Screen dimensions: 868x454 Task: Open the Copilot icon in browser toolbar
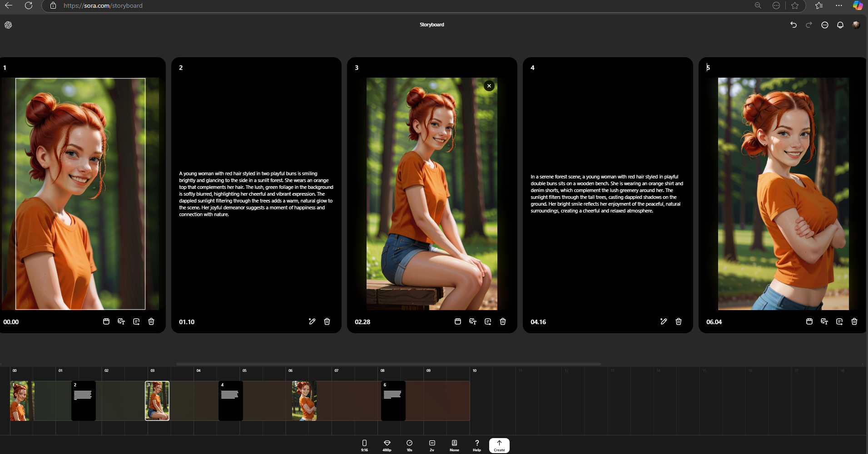pos(858,5)
